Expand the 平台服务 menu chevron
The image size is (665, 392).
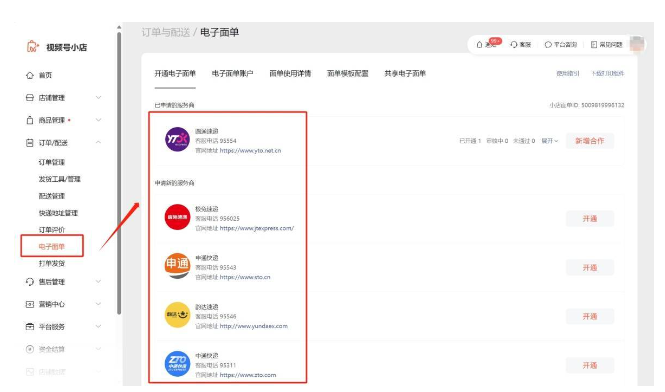coord(98,327)
